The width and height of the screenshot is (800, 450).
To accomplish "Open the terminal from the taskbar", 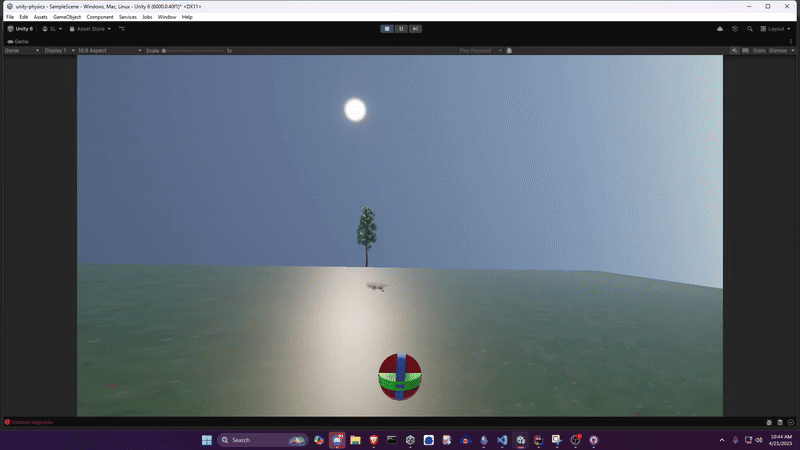I will 392,440.
